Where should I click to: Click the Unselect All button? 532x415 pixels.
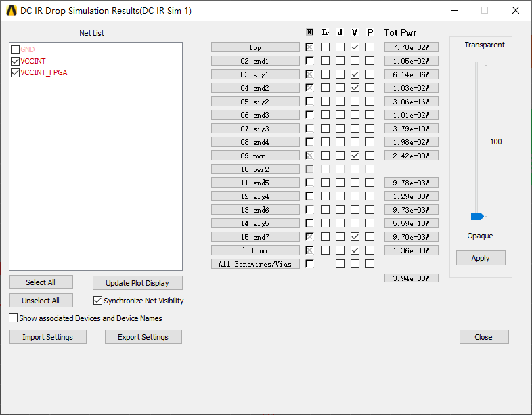click(x=41, y=301)
